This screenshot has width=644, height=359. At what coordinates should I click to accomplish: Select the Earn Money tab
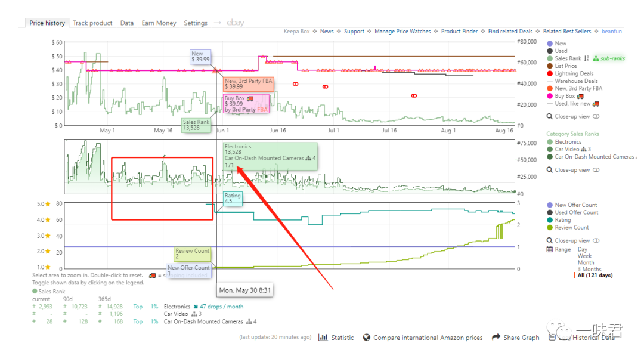(159, 23)
